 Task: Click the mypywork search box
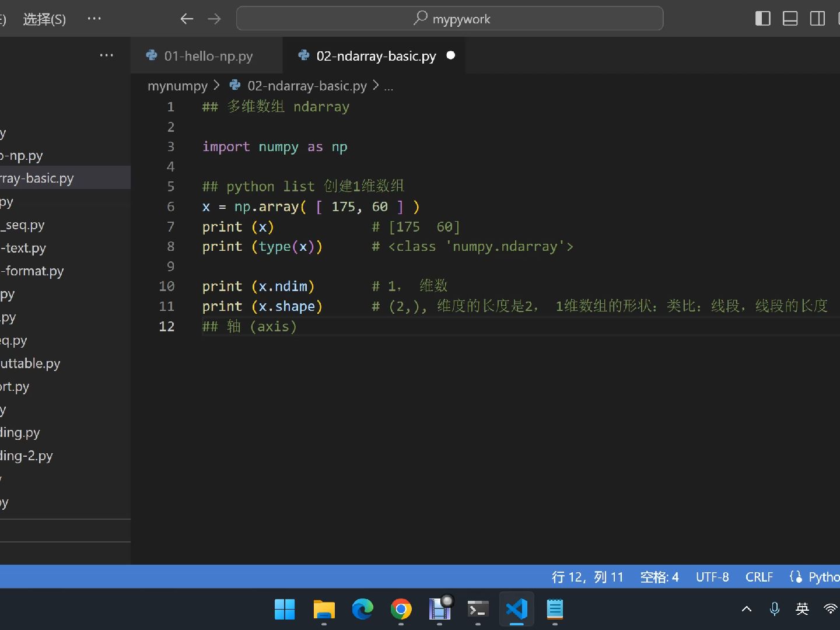450,19
